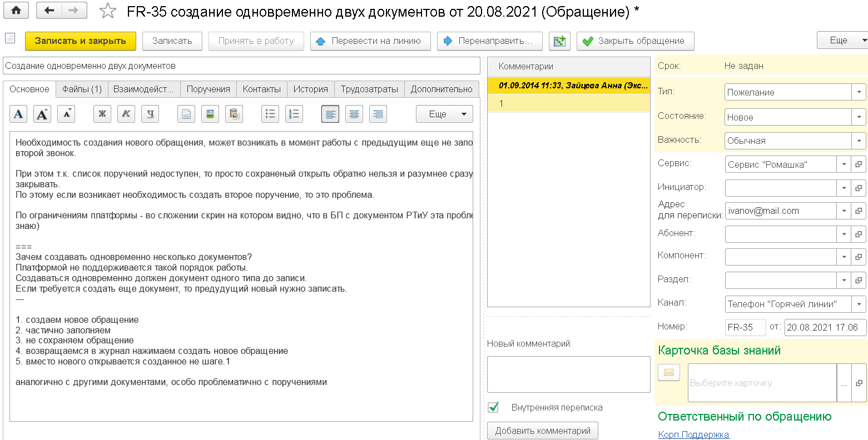Add to favorites with the star icon
868x440 pixels.
[x=108, y=11]
